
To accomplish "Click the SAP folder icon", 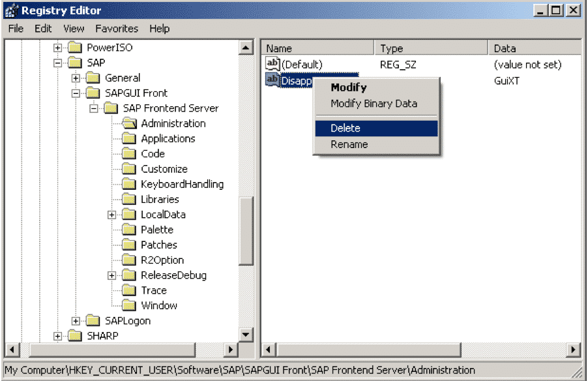I will click(75, 63).
